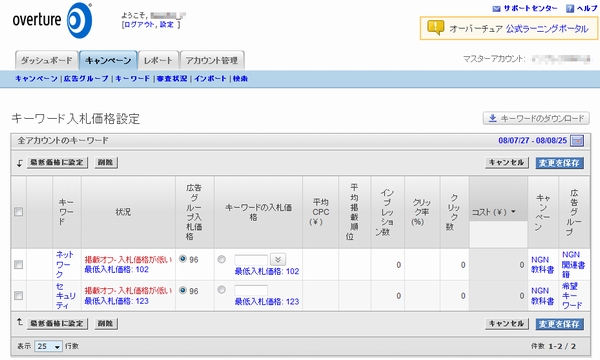Click the 件数 1-2 / 2 count text
The height and width of the screenshot is (360, 600).
pos(553,346)
